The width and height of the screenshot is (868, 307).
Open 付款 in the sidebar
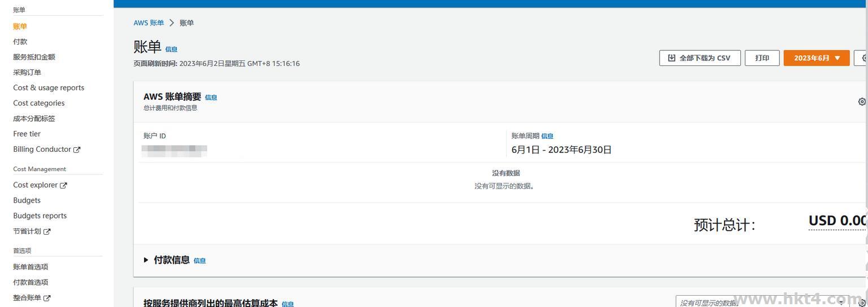(x=20, y=42)
